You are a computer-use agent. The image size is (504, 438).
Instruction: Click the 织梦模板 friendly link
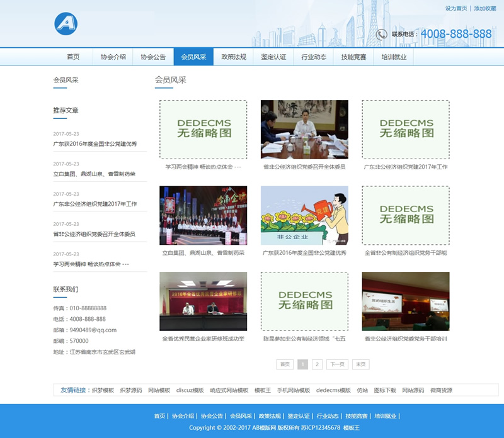click(103, 390)
